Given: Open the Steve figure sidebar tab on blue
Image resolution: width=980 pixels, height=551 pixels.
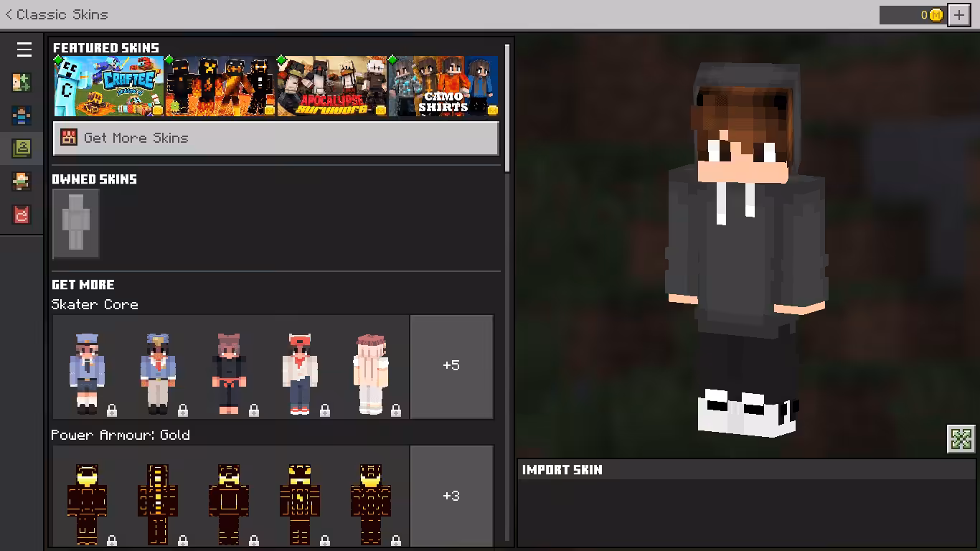Looking at the screenshot, I should click(22, 116).
